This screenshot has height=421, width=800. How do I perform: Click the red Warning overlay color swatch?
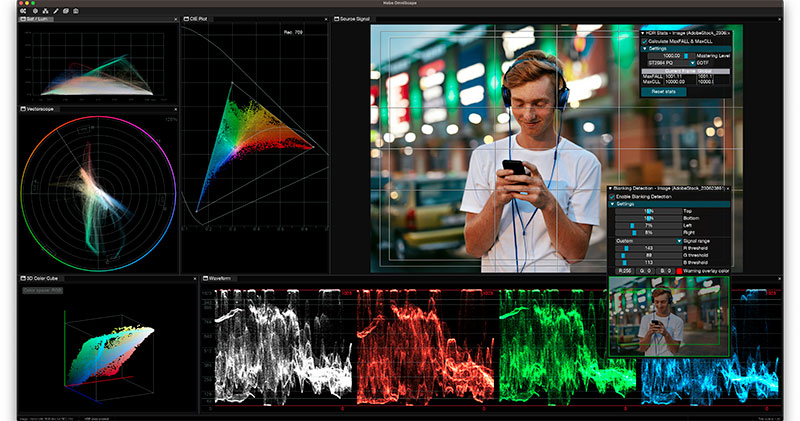coord(680,270)
